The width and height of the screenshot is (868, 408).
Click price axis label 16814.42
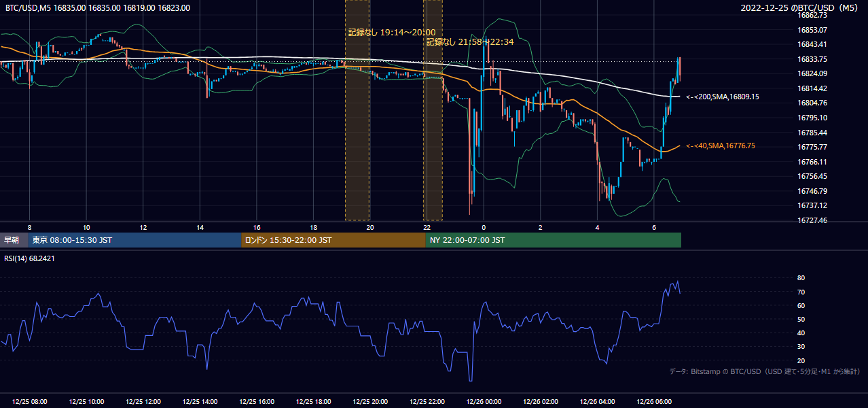click(812, 88)
